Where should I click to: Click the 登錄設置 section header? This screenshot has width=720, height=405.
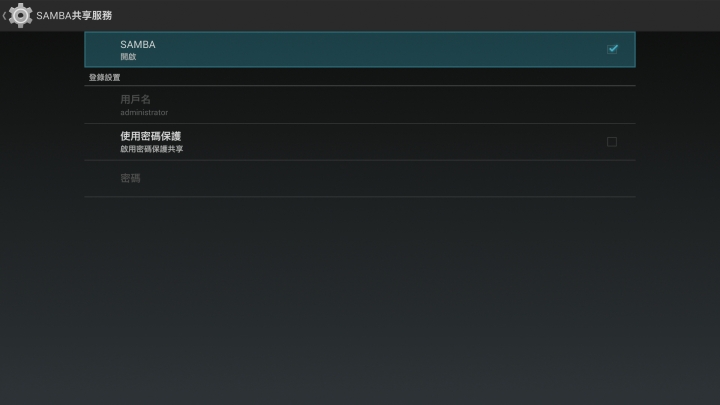coord(104,78)
